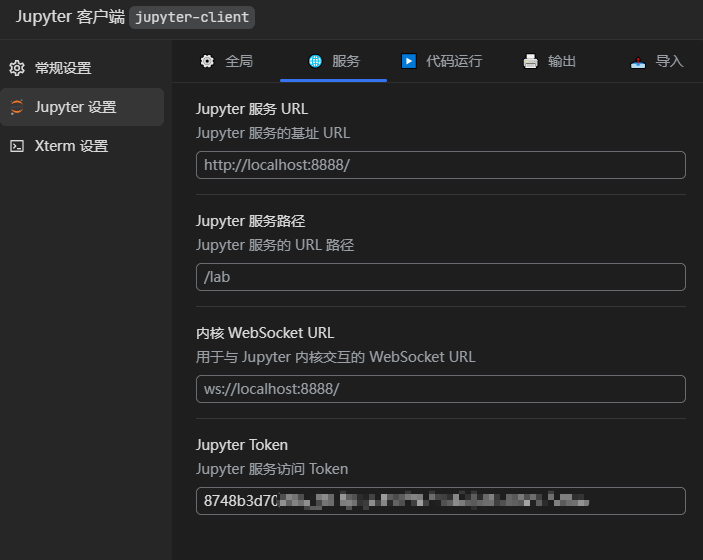Click the Jupyter 服务的基址 URL description
Viewport: 703px width, 560px height.
(273, 133)
